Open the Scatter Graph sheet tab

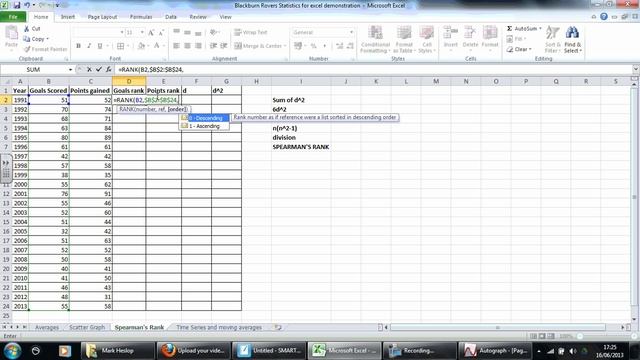[x=87, y=327]
